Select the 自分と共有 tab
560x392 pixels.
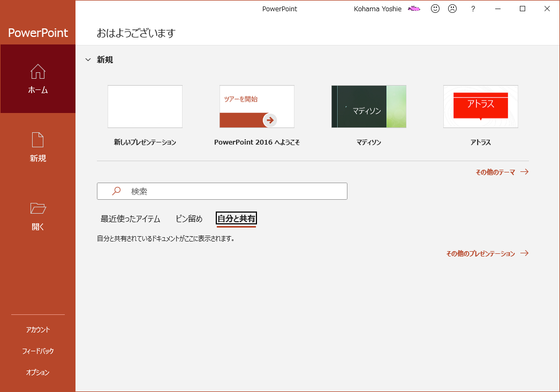coord(237,218)
